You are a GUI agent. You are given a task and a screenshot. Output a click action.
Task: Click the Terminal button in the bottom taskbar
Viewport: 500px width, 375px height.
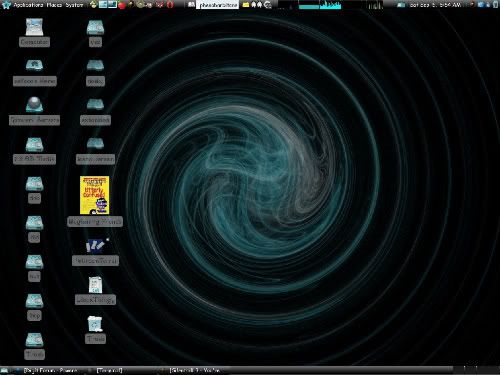coord(109,370)
